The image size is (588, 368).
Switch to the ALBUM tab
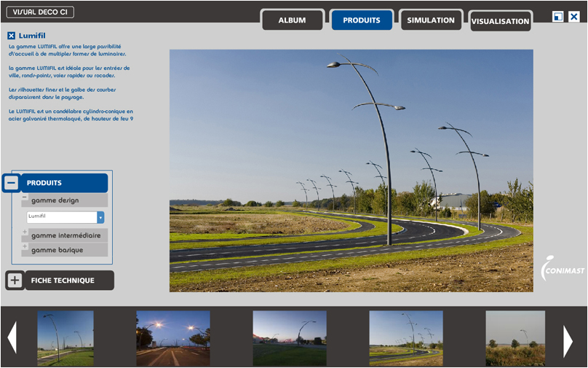(292, 20)
